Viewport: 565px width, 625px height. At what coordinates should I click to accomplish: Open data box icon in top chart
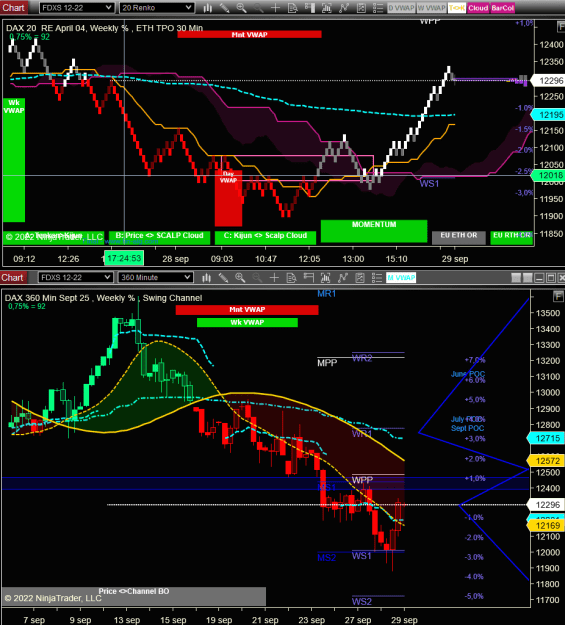point(292,8)
